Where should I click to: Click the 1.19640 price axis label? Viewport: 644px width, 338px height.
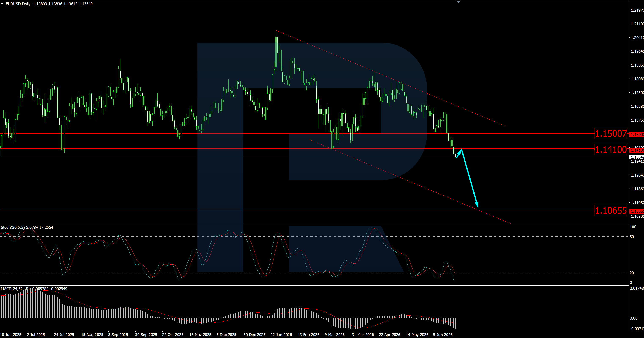tap(637, 51)
